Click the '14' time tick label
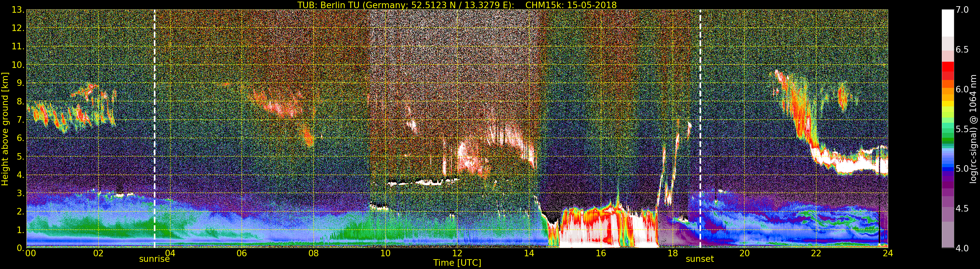The width and height of the screenshot is (980, 269). pyautogui.click(x=529, y=253)
